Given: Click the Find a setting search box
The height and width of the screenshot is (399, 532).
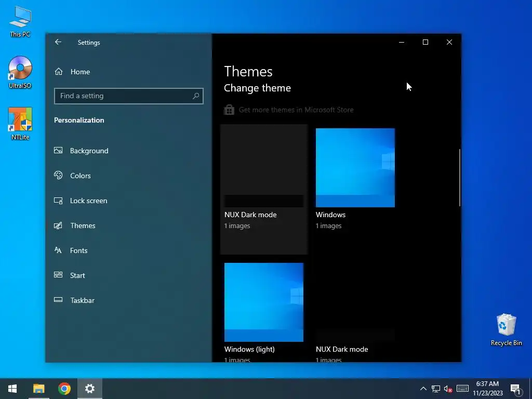Looking at the screenshot, I should pyautogui.click(x=129, y=96).
